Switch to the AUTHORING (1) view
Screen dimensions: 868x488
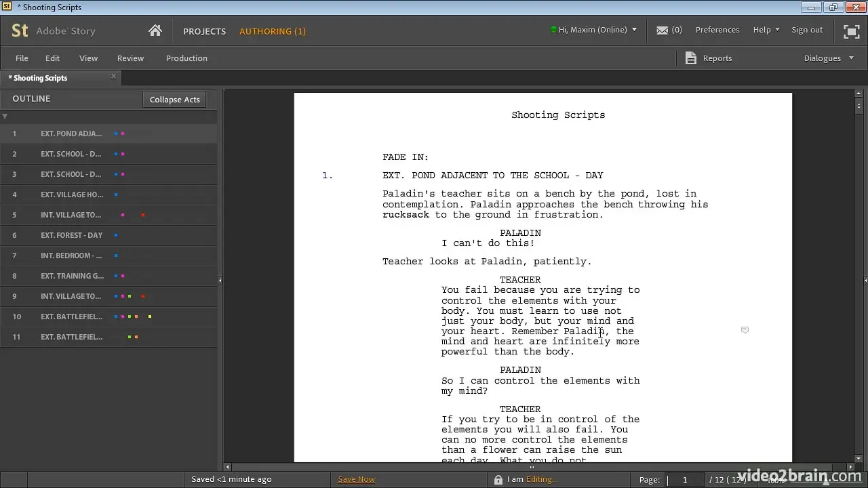coord(273,31)
